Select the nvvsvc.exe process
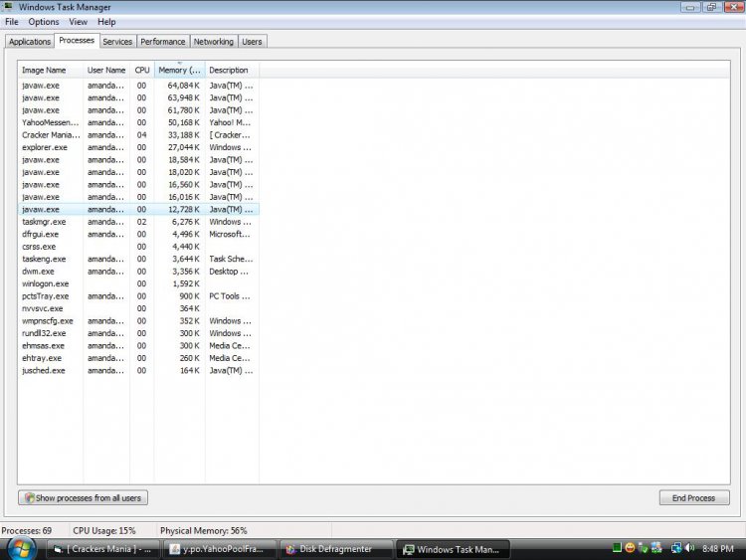Screen dimensions: 746x560 click(138, 308)
